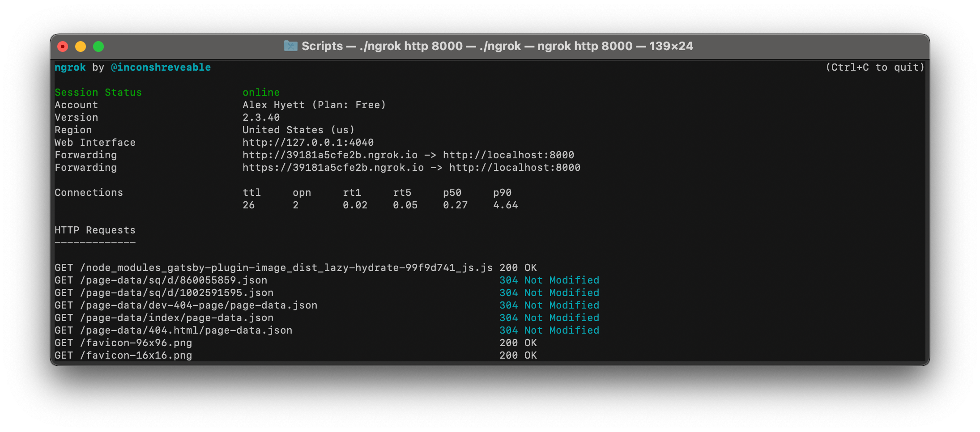Click the lazy-hydrate-99f9d741_js.js request path
The height and width of the screenshot is (432, 980).
(286, 268)
